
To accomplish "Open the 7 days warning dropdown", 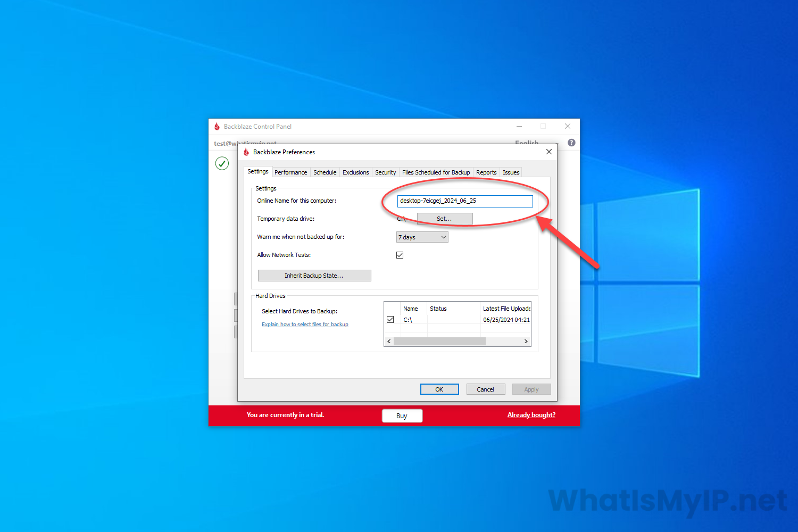I will tap(422, 237).
